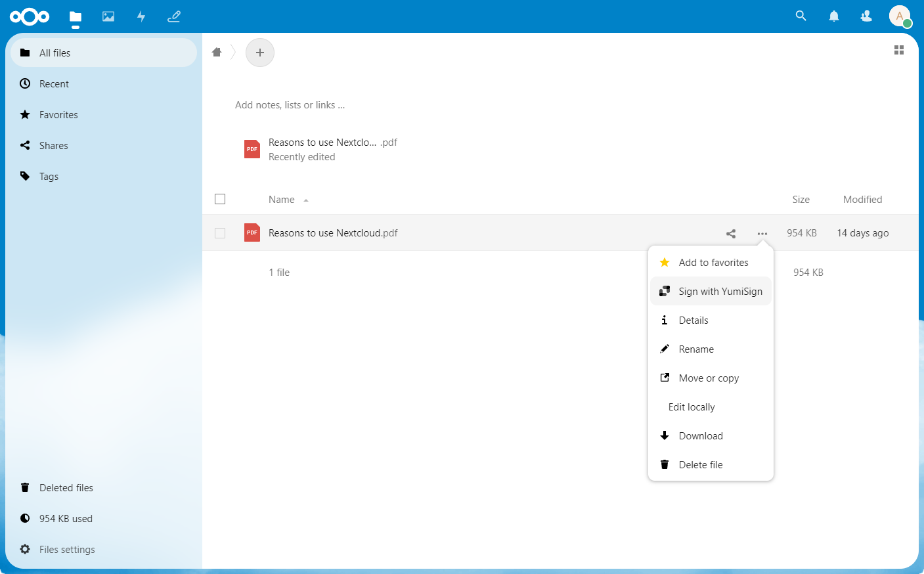Open Tags in sidebar
The image size is (924, 574).
coord(104,176)
